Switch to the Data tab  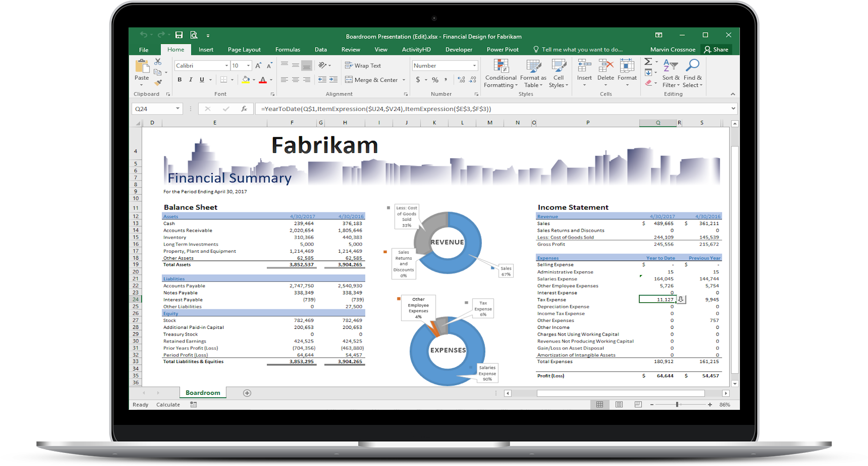coord(321,50)
